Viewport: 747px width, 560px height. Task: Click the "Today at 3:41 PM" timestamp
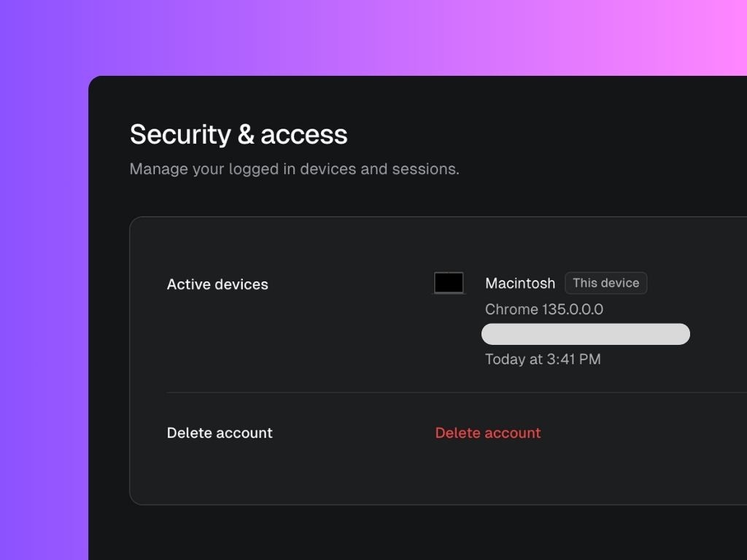pyautogui.click(x=543, y=359)
